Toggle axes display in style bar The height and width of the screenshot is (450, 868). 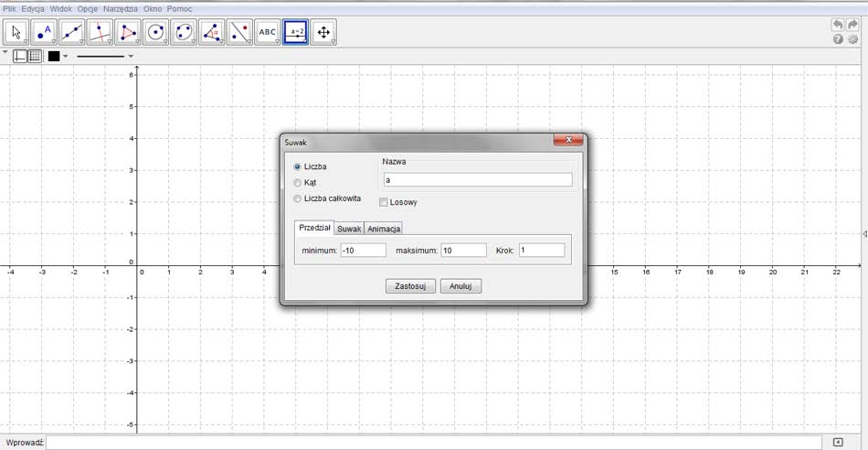coord(20,56)
